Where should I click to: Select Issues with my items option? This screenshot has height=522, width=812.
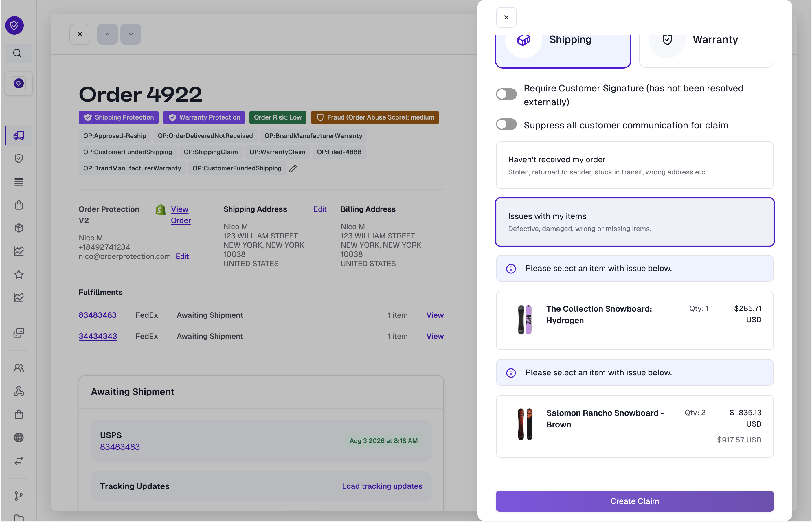pyautogui.click(x=634, y=222)
